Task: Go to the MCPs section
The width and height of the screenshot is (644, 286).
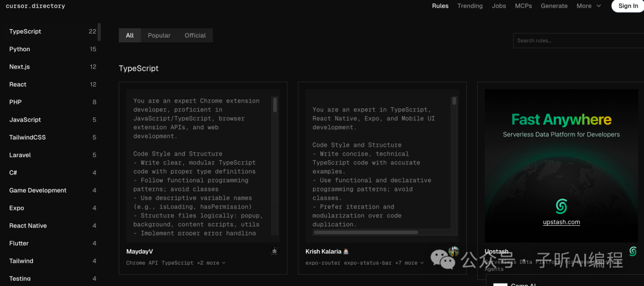Action: (x=524, y=6)
